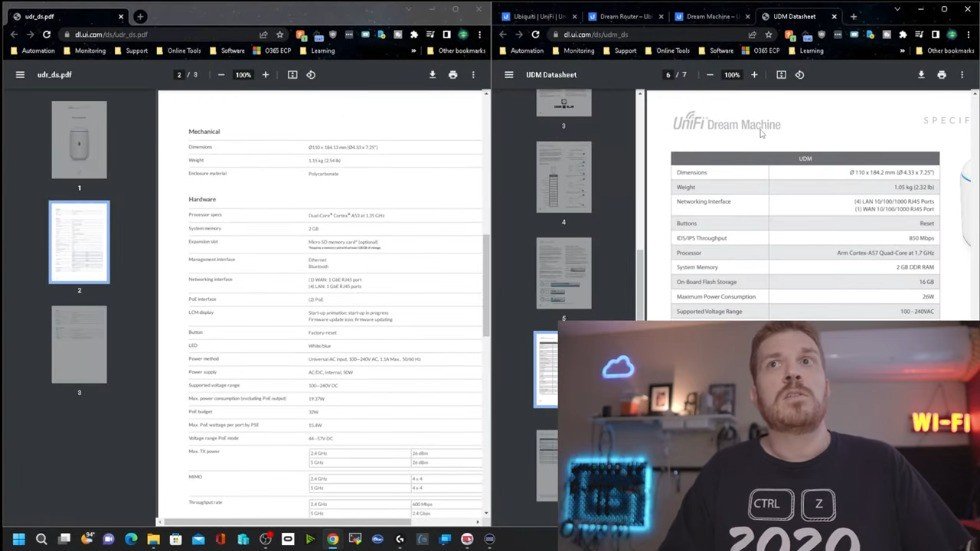Download the udr_ds.pdf file
Viewport: 980px width, 551px height.
pos(432,75)
